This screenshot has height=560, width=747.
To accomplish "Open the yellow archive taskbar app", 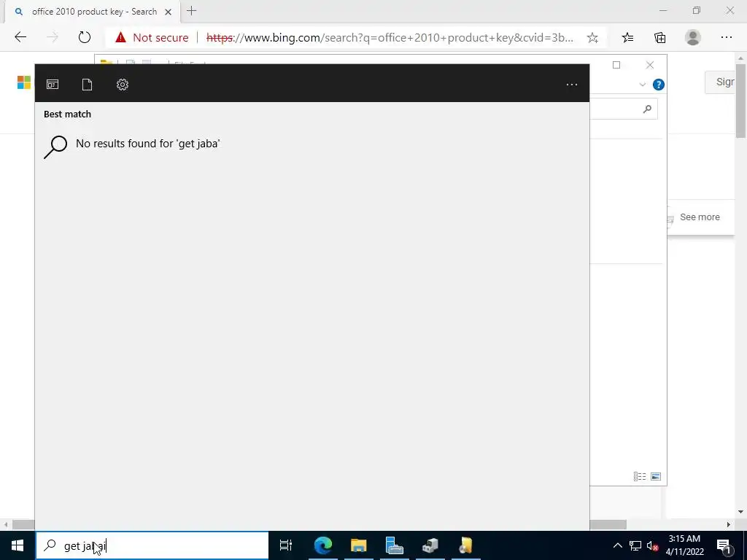I will tap(466, 545).
